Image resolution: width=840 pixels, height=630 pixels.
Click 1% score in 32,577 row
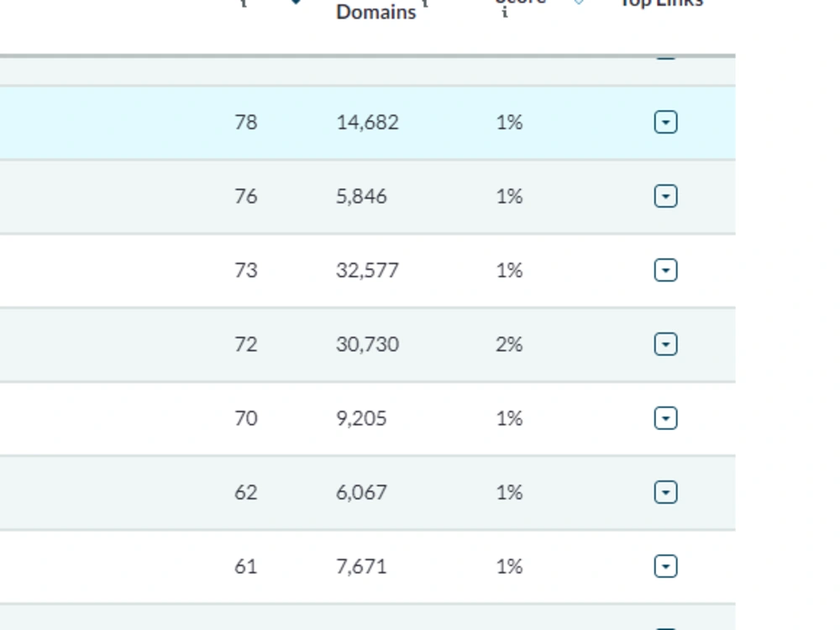pyautogui.click(x=509, y=270)
